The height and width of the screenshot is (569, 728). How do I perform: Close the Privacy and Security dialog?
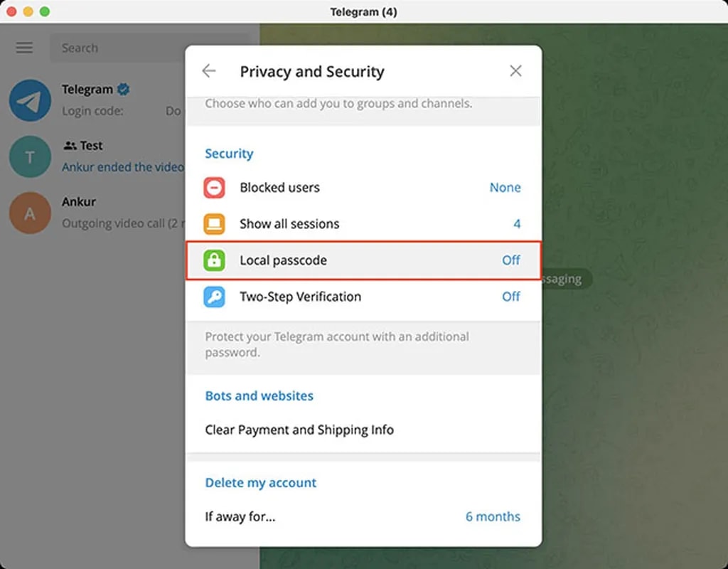516,71
